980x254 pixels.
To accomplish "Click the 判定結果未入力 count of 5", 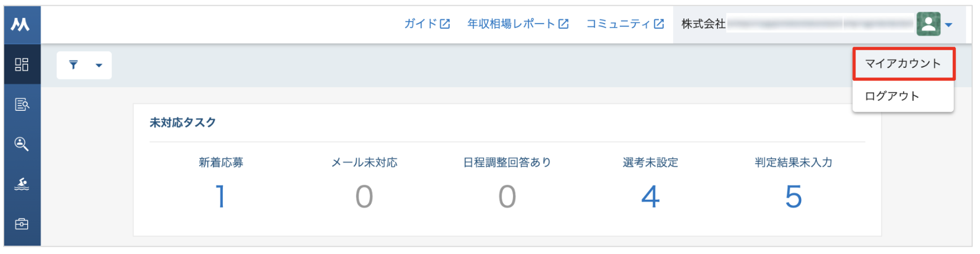I will [x=793, y=197].
